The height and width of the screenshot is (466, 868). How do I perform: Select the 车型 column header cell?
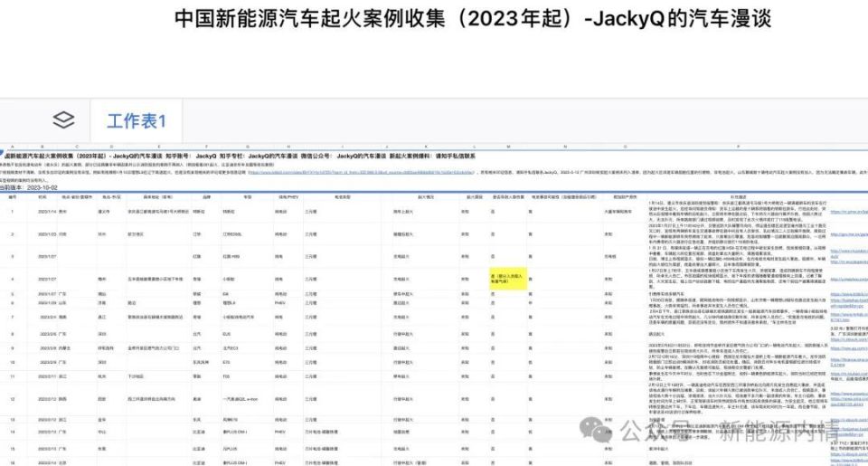[x=248, y=196]
